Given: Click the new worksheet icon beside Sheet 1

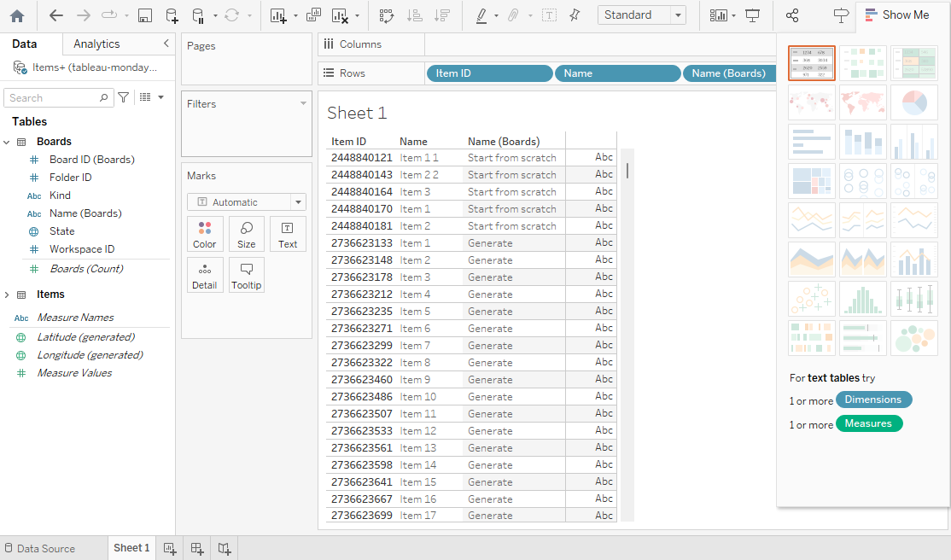Looking at the screenshot, I should click(170, 548).
